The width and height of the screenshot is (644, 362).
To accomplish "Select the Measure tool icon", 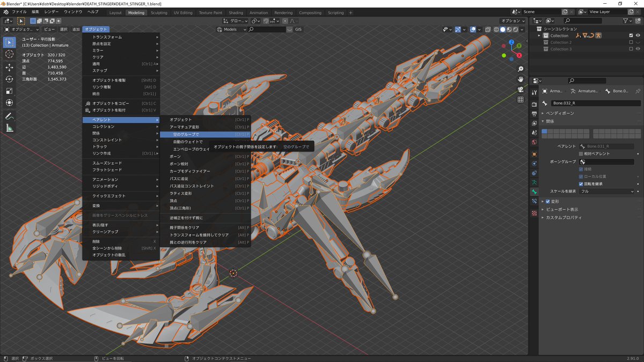I will click(x=9, y=128).
